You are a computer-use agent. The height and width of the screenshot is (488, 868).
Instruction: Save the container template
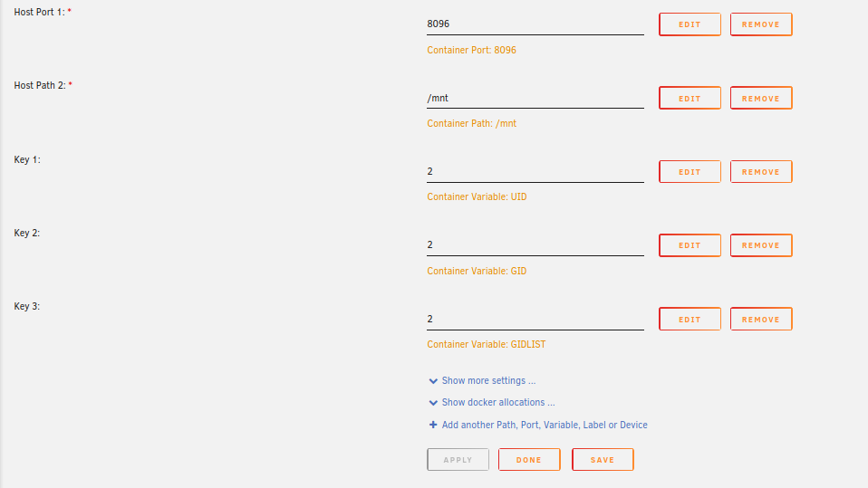(x=603, y=460)
